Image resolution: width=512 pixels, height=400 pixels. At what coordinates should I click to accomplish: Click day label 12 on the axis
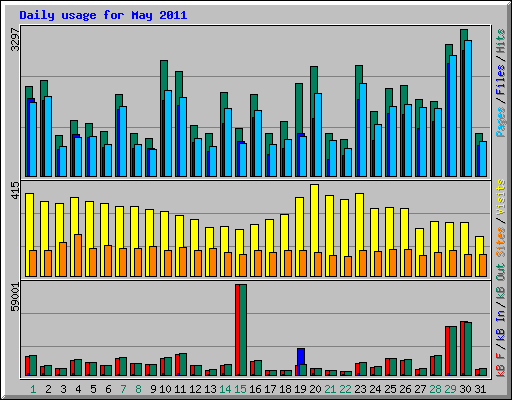195,389
